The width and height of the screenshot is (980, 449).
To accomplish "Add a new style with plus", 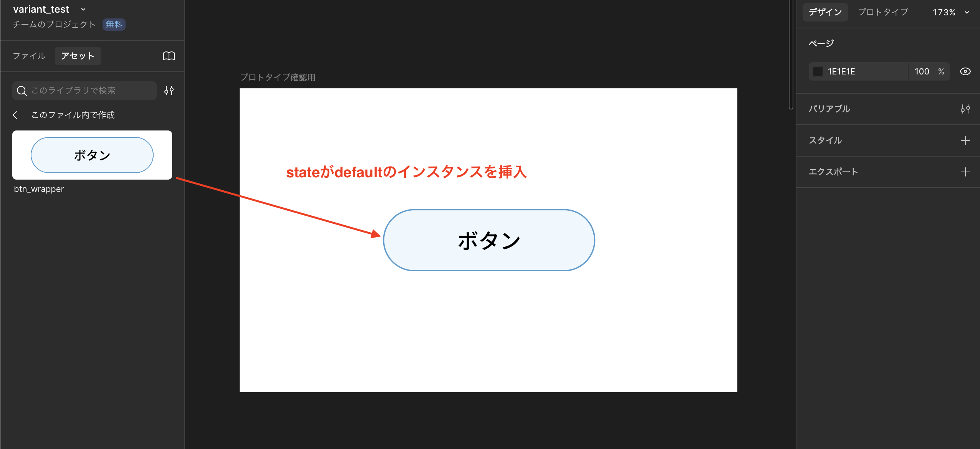I will click(x=965, y=140).
